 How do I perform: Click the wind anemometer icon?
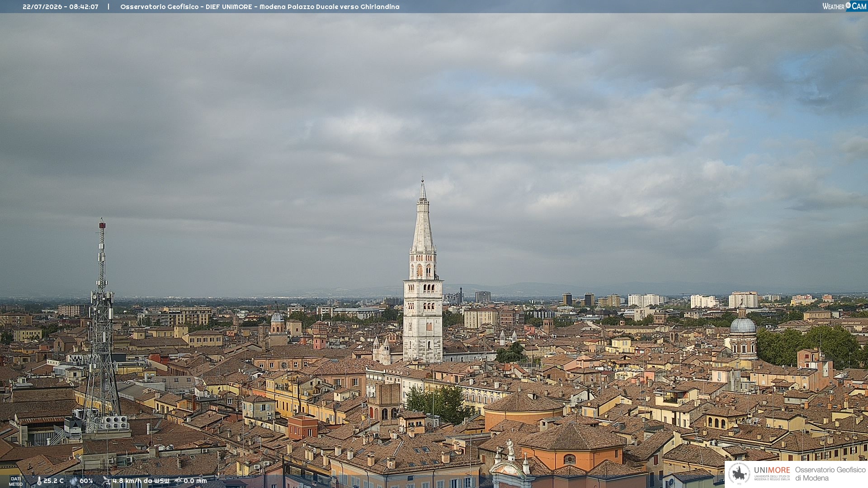(x=107, y=481)
